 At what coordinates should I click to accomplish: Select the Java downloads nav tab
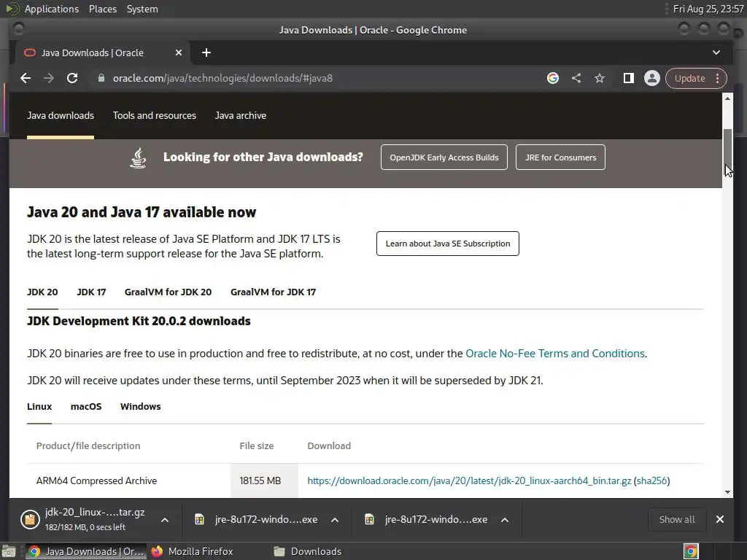click(x=61, y=116)
